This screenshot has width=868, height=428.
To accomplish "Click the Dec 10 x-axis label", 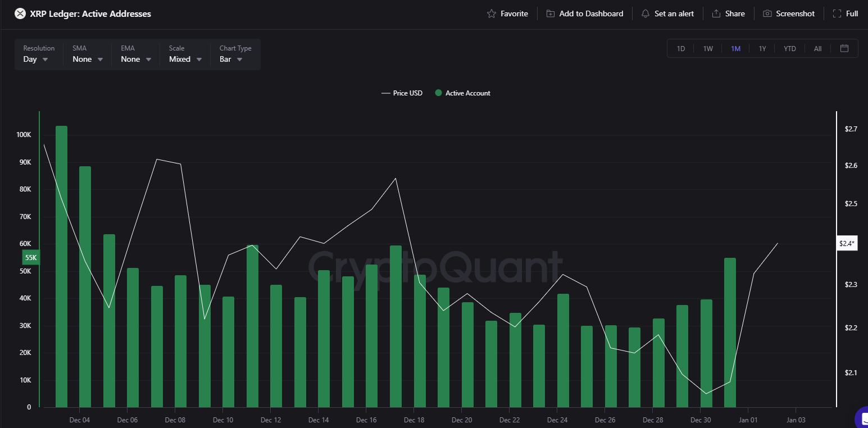I will 223,420.
